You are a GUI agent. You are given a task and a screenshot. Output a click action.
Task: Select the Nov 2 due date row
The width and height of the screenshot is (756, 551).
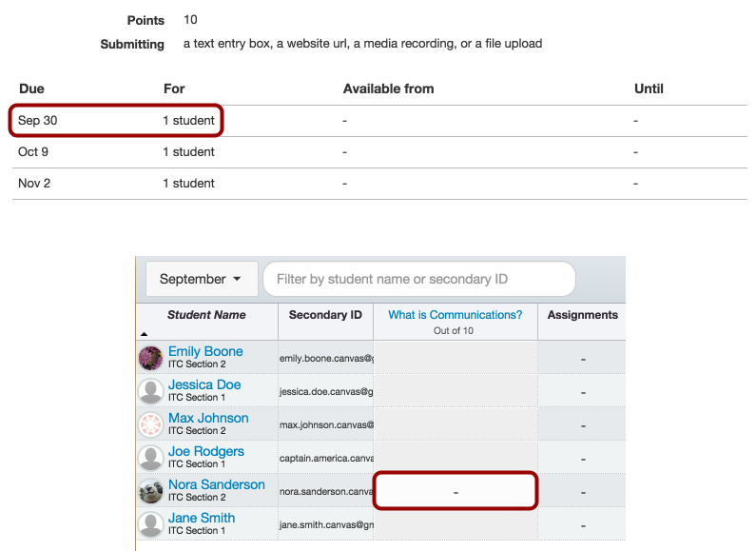point(380,184)
